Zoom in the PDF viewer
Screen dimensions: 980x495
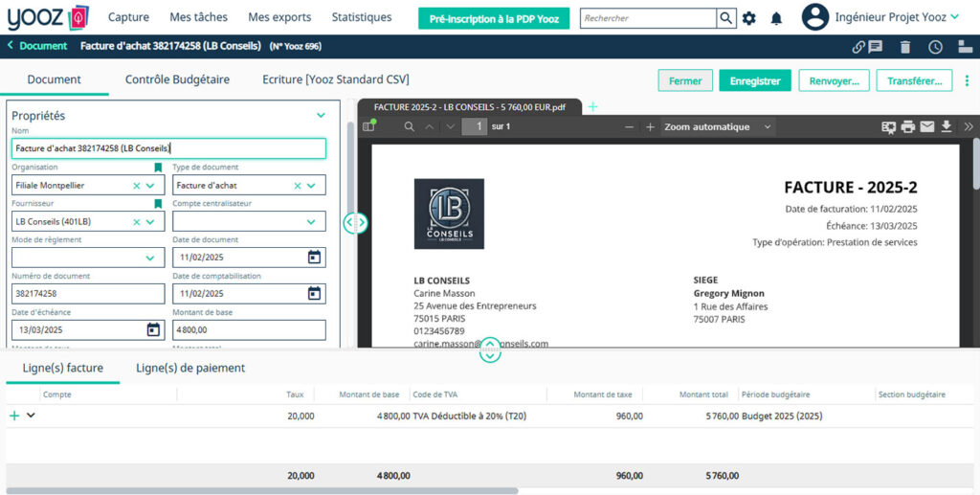click(650, 127)
